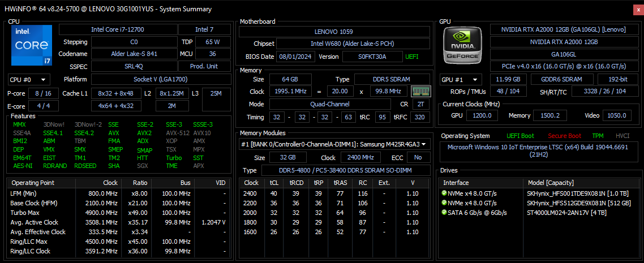
Task: Click the 2400 clock timing table row
Action: (334, 193)
